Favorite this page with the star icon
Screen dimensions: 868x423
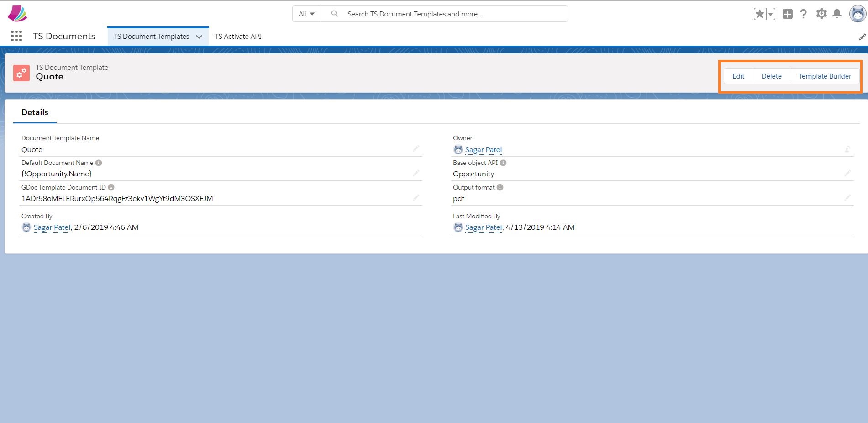(x=759, y=14)
